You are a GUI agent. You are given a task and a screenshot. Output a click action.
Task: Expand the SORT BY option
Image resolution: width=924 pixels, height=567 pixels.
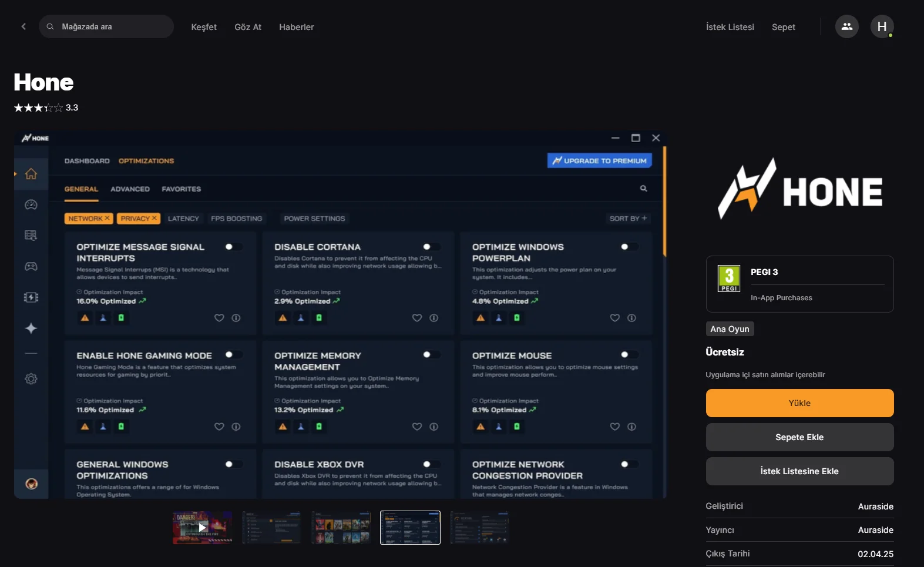628,219
